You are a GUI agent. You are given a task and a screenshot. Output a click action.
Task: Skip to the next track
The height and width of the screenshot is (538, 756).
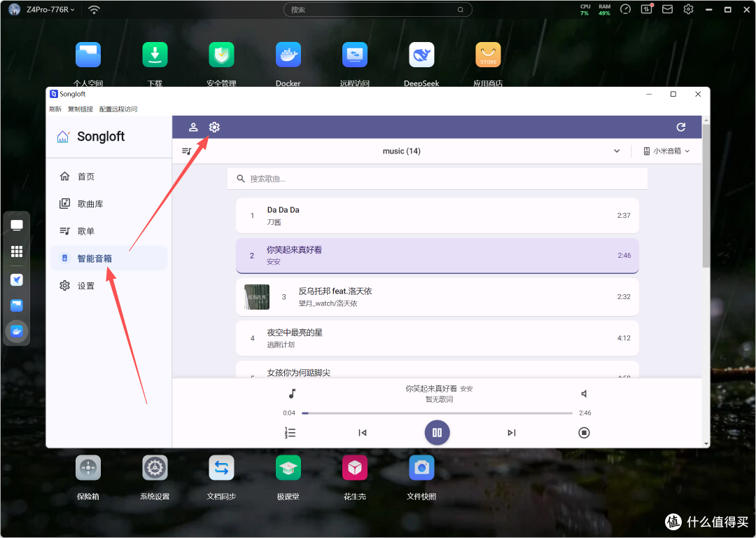coord(512,433)
